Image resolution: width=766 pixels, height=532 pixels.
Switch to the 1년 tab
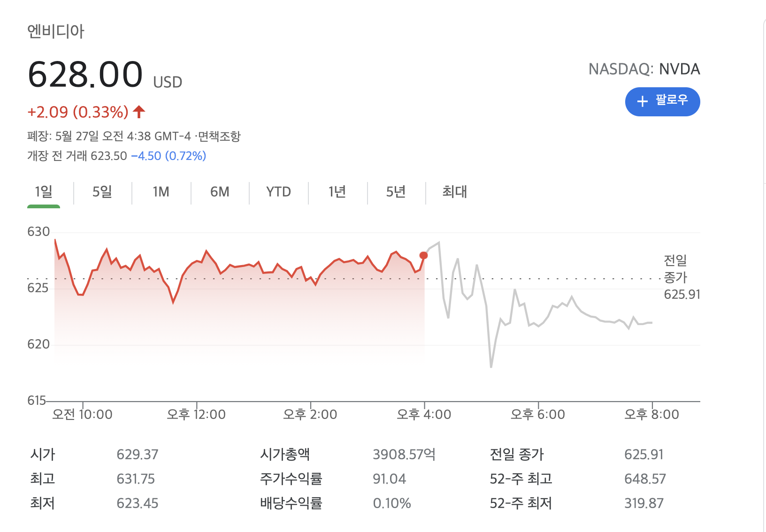click(x=337, y=192)
